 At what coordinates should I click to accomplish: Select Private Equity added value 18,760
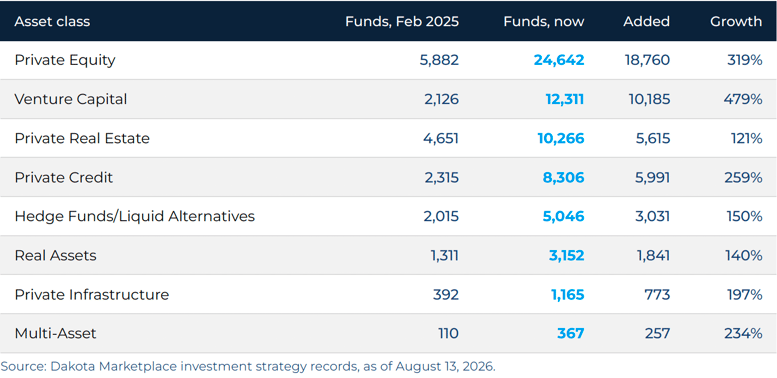[647, 60]
